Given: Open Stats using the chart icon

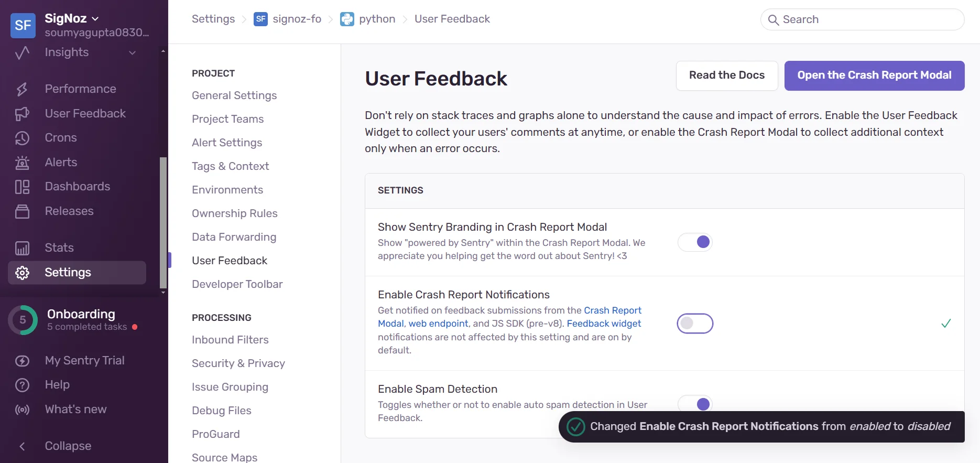Looking at the screenshot, I should (x=23, y=247).
